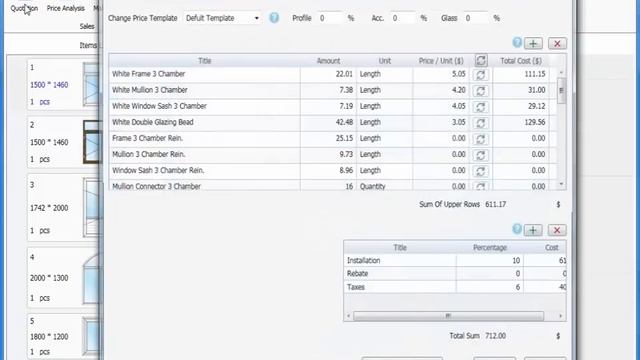Refresh the price for White Frame 3 Chamber

(481, 75)
